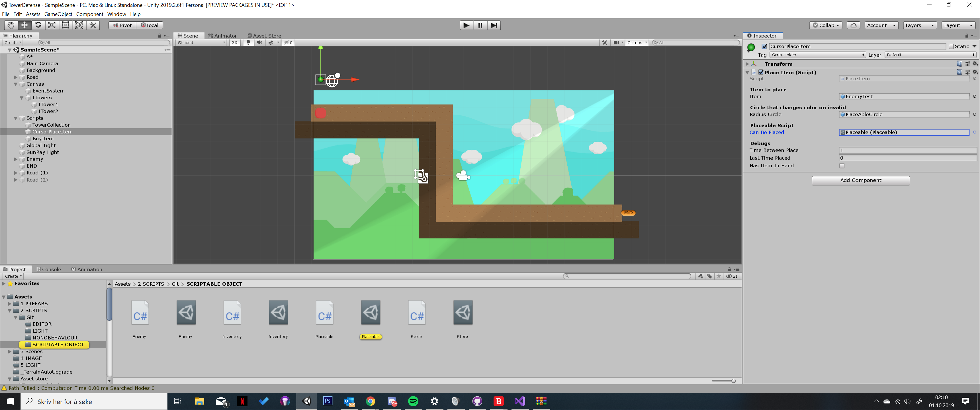Screen dimensions: 980x410
Task: Select the Rotate tool
Action: 38,25
